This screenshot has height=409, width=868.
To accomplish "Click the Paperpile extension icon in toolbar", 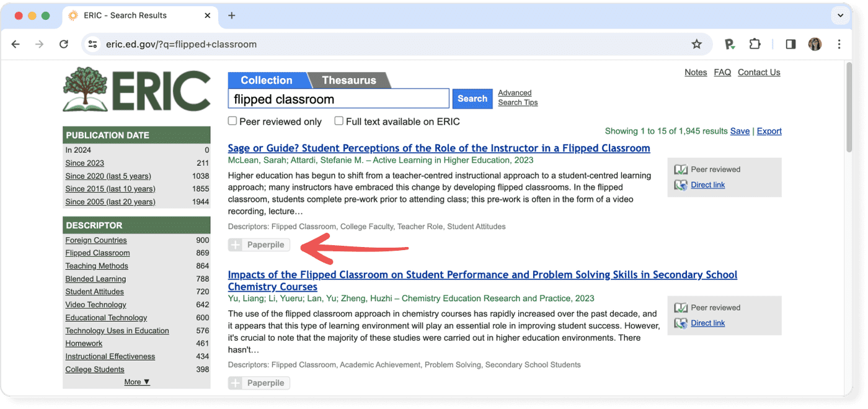I will click(730, 44).
